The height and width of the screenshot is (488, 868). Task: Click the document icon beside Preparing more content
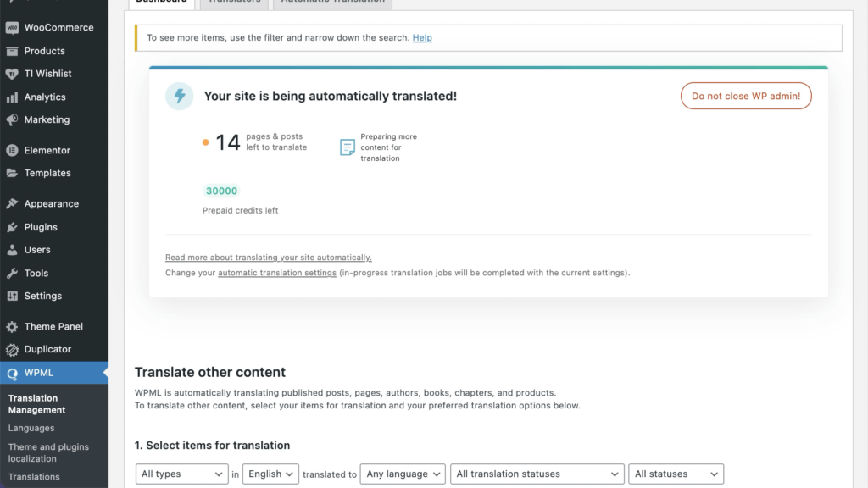tap(347, 147)
